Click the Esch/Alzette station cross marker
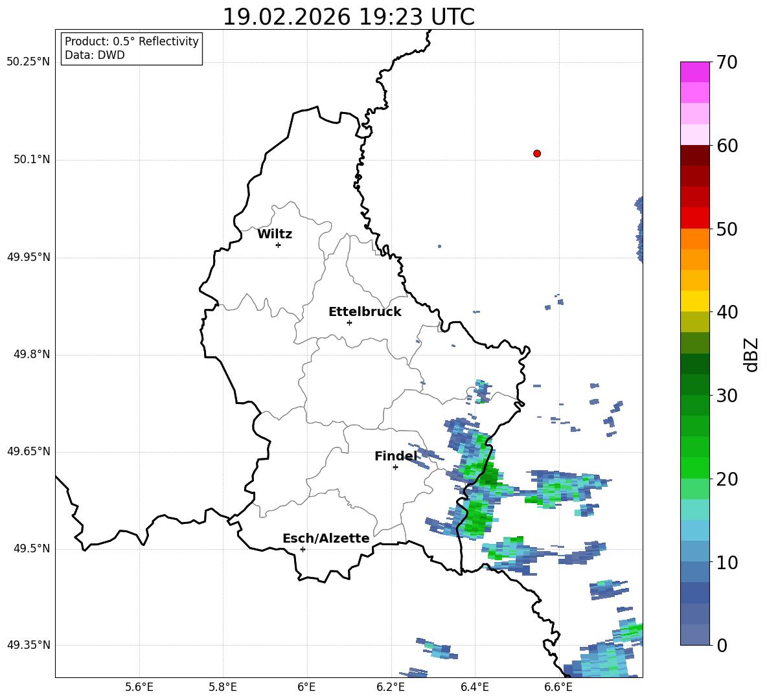The height and width of the screenshot is (700, 767). (x=303, y=549)
